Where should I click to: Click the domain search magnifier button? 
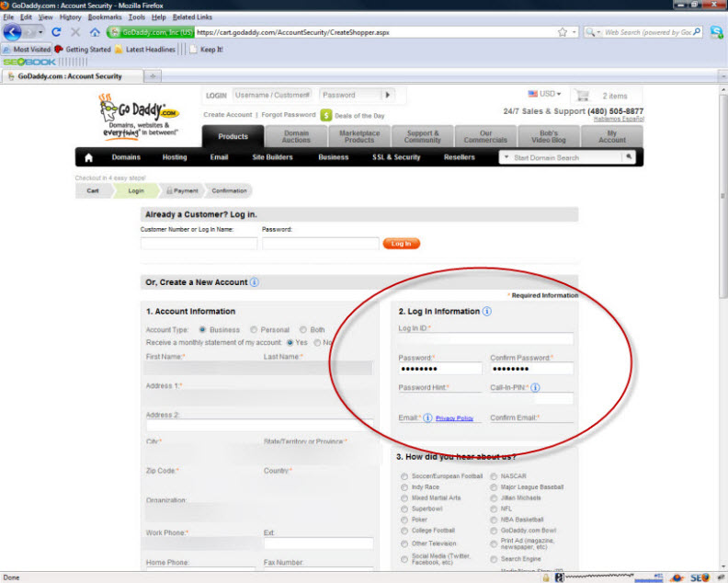click(629, 157)
